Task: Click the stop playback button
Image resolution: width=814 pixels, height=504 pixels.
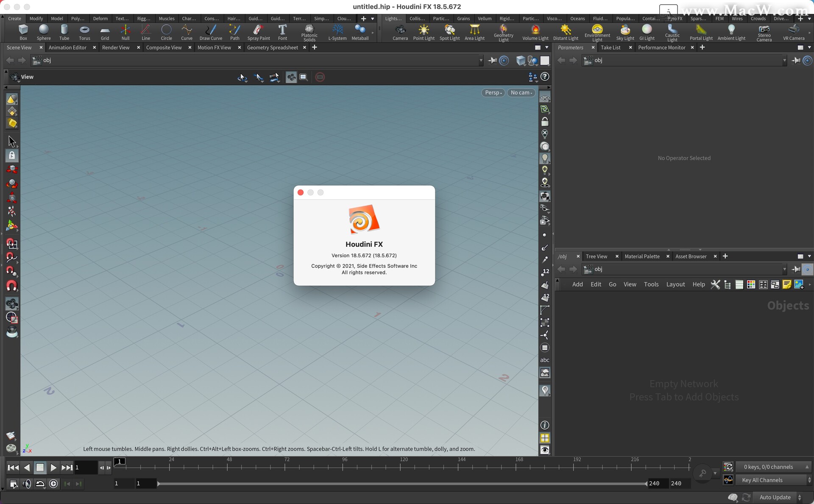Action: 40,468
